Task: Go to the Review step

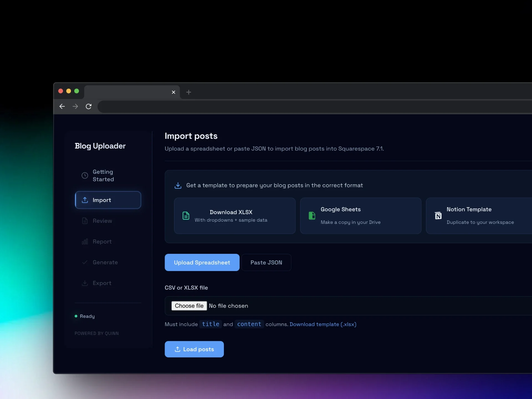Action: click(x=102, y=221)
